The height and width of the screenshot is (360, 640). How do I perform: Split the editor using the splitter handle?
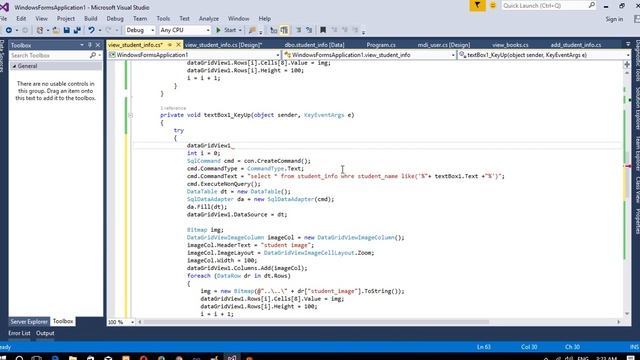pos(627,64)
